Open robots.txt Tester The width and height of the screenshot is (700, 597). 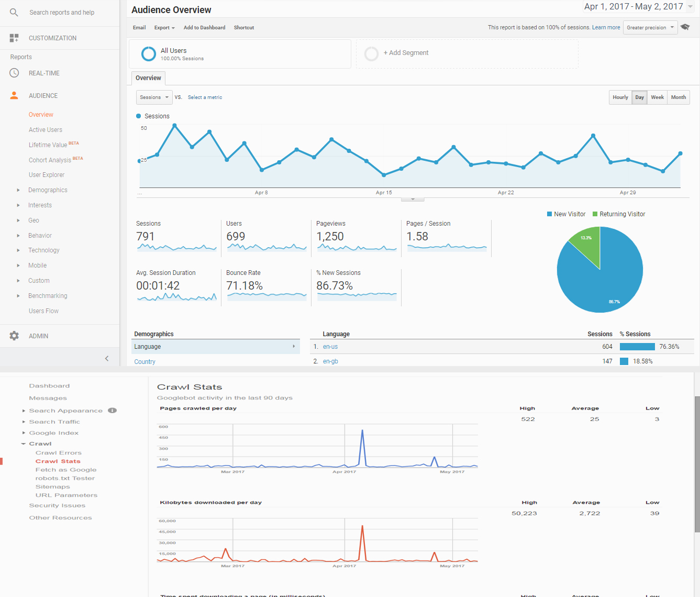65,478
